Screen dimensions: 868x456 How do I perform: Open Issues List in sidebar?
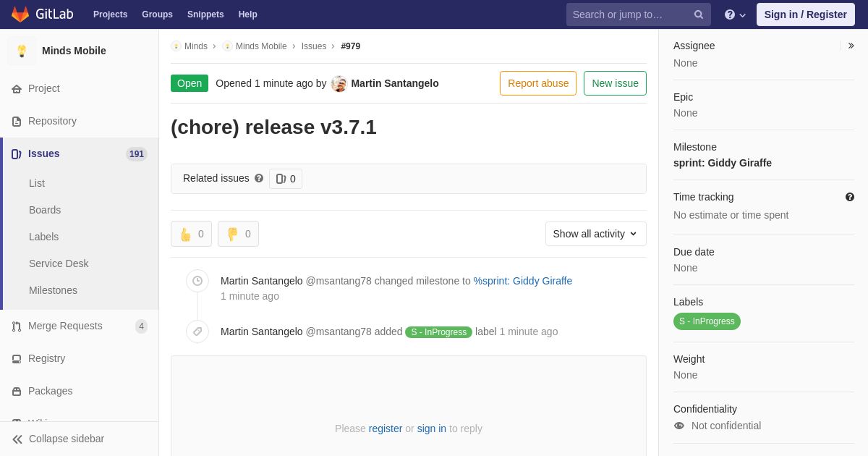coord(37,183)
